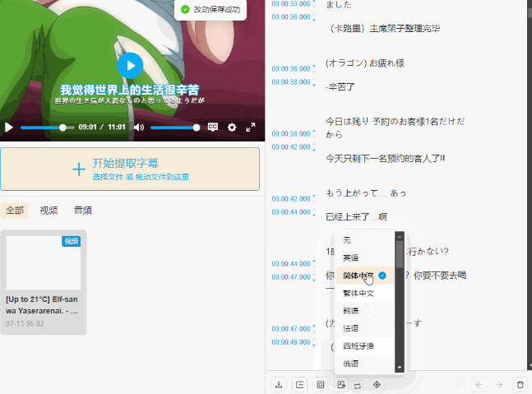
Task: Play the video from control bar
Action: point(9,127)
